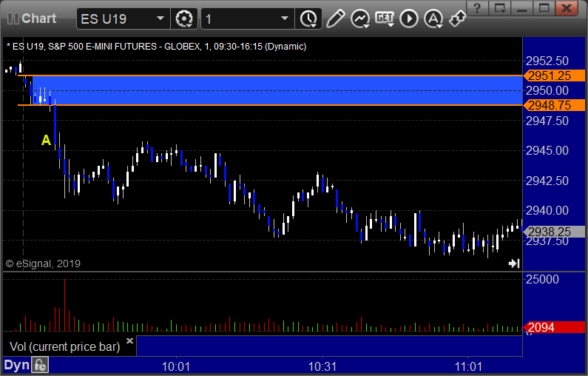Click the 10:31 time axis label
588x376 pixels.
point(322,366)
